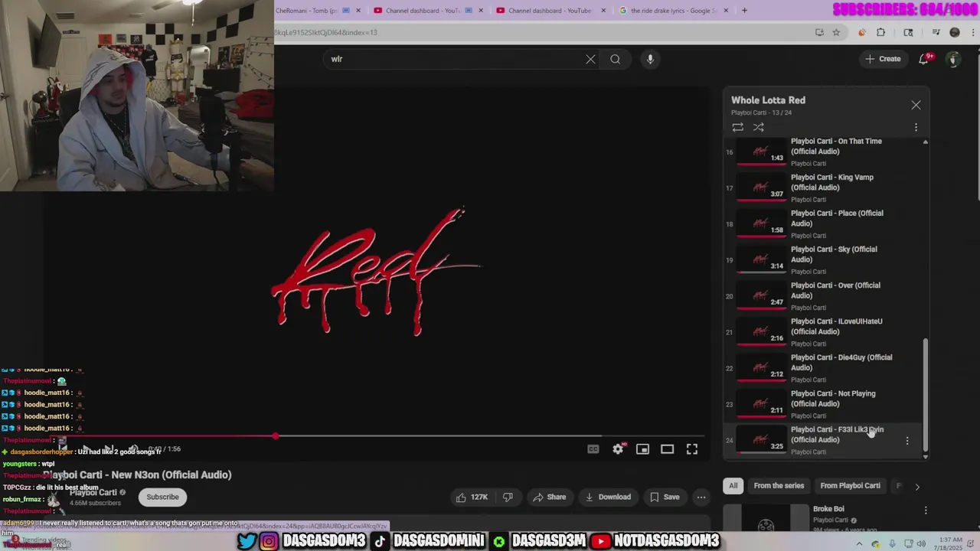This screenshot has height=551, width=980.
Task: Close the Whole Lotta Red playlist panel
Action: [x=916, y=105]
